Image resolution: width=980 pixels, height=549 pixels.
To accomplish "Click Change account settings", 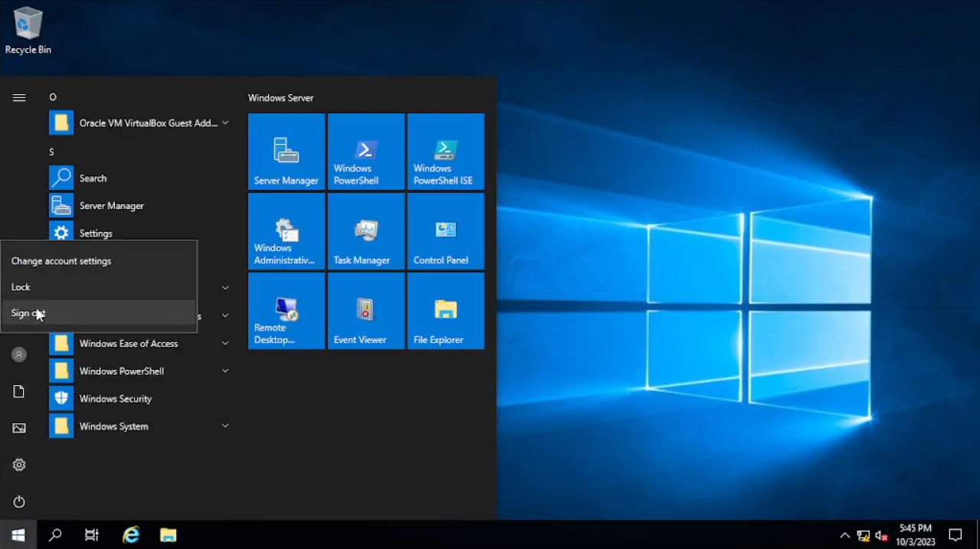I will coord(61,261).
